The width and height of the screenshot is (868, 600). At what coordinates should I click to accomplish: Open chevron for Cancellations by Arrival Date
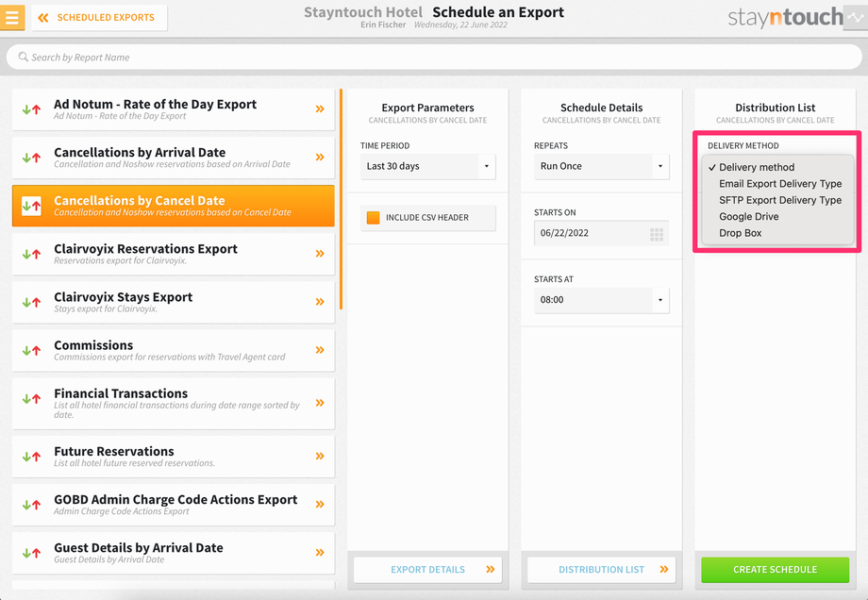point(320,158)
